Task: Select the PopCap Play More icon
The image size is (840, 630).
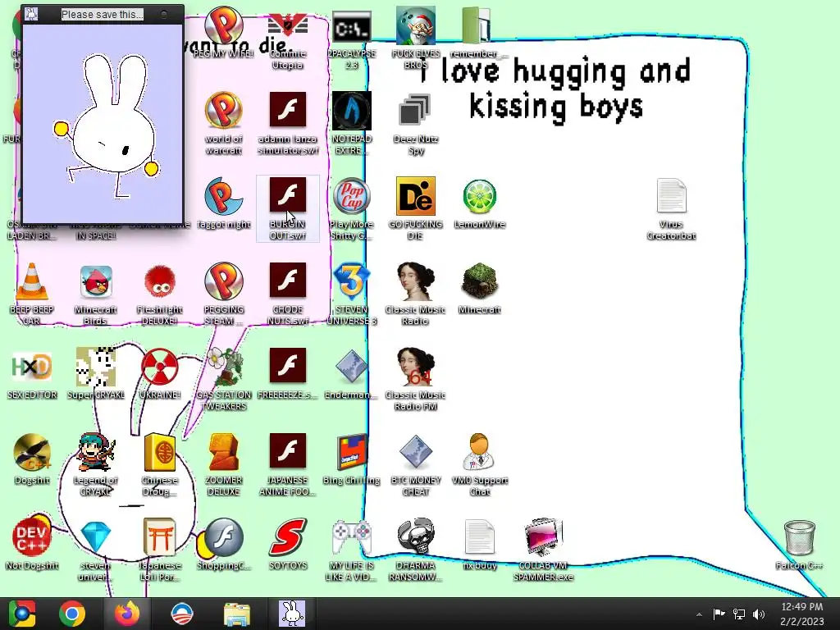Action: point(351,209)
